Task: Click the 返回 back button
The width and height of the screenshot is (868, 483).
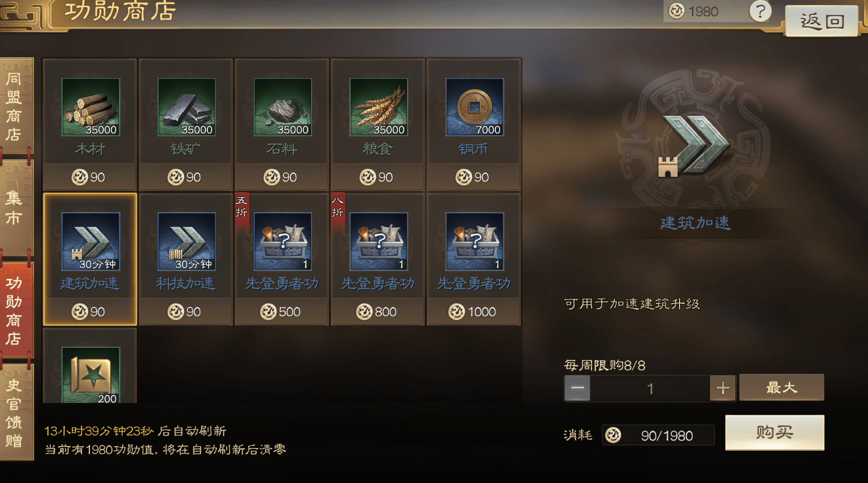Action: click(x=822, y=21)
